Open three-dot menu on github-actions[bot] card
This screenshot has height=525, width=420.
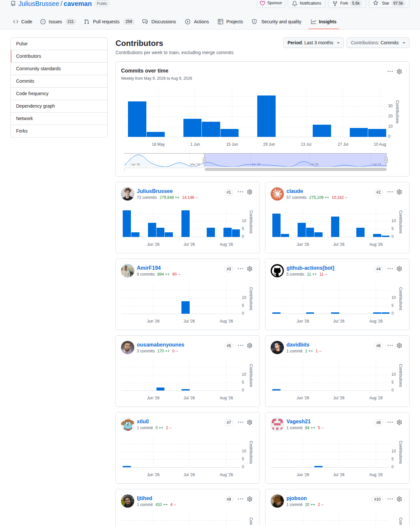pyautogui.click(x=390, y=269)
